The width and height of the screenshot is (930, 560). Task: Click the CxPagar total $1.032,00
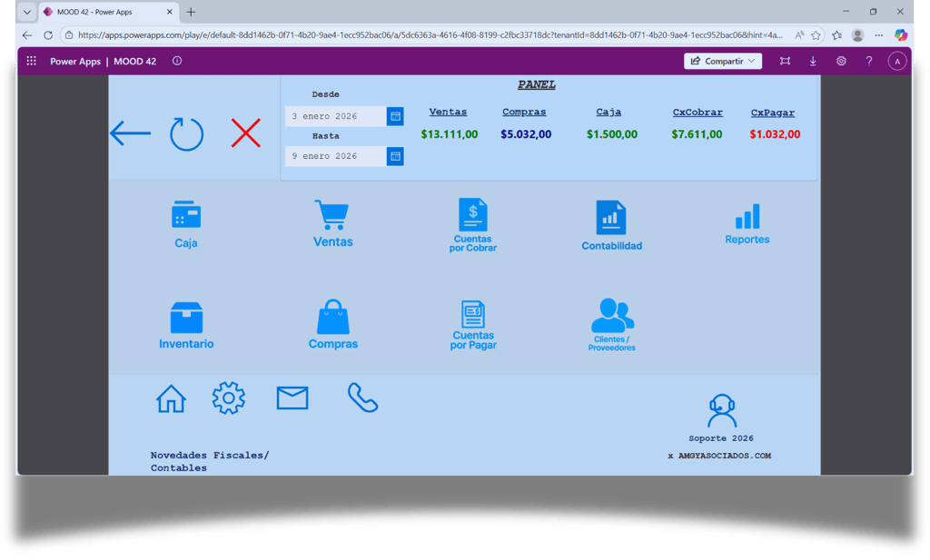point(775,134)
